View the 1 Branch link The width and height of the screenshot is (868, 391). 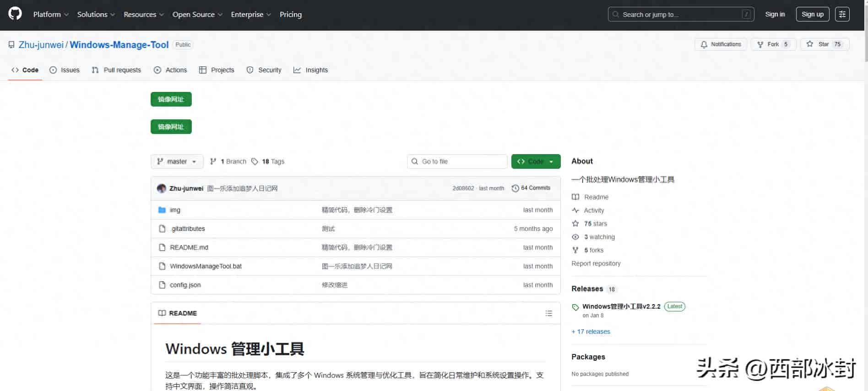click(x=228, y=161)
